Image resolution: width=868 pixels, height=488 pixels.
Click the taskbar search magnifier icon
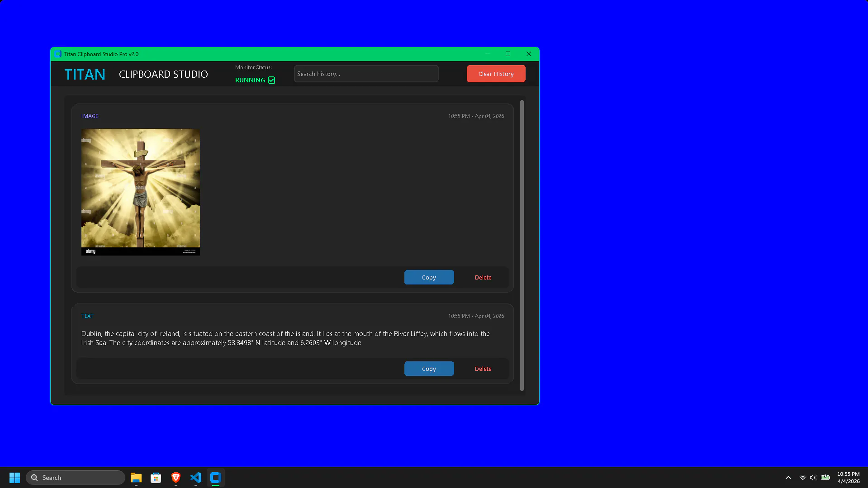click(x=34, y=478)
